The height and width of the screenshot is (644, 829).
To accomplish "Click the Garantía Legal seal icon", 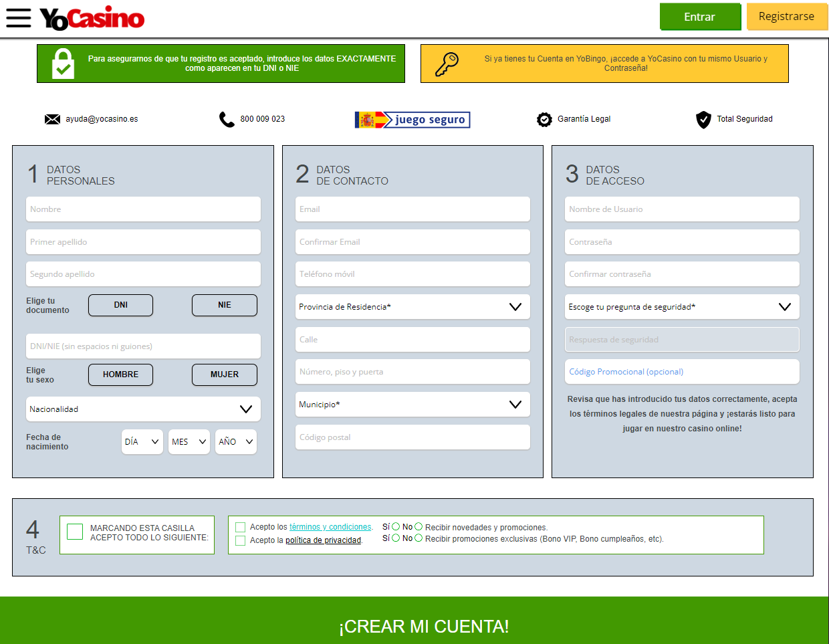I will click(545, 119).
